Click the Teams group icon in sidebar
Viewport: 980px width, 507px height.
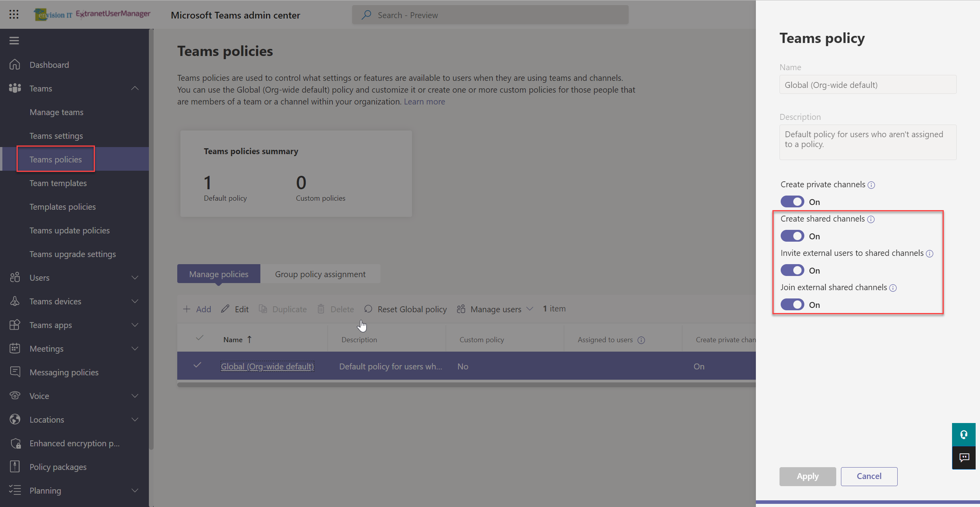click(15, 88)
